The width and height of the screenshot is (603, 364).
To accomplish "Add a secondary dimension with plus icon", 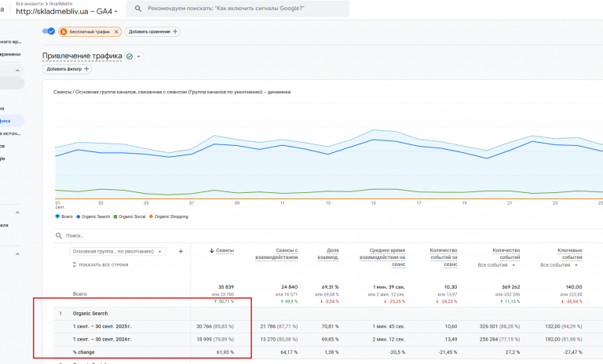I will (x=181, y=251).
